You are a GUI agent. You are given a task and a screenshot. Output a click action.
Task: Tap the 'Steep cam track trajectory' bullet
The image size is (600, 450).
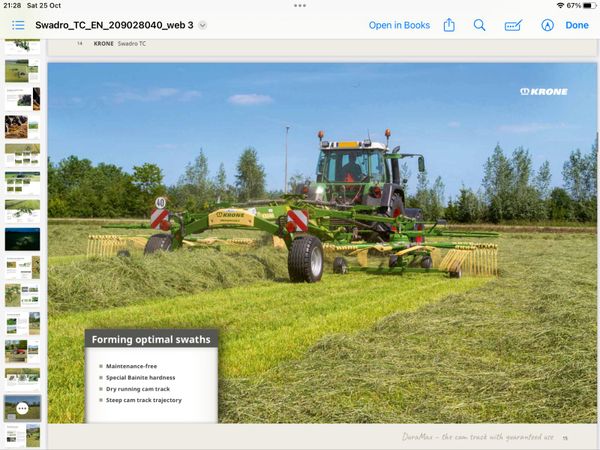(x=143, y=400)
